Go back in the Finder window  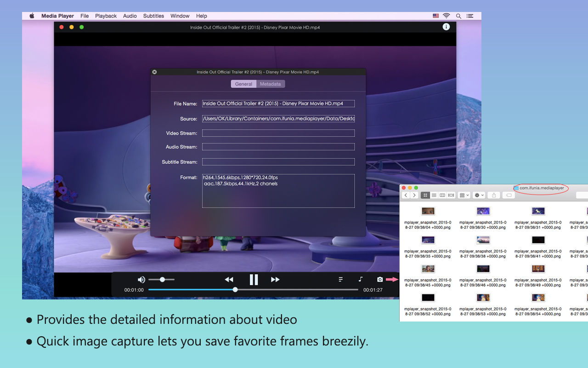tap(406, 195)
